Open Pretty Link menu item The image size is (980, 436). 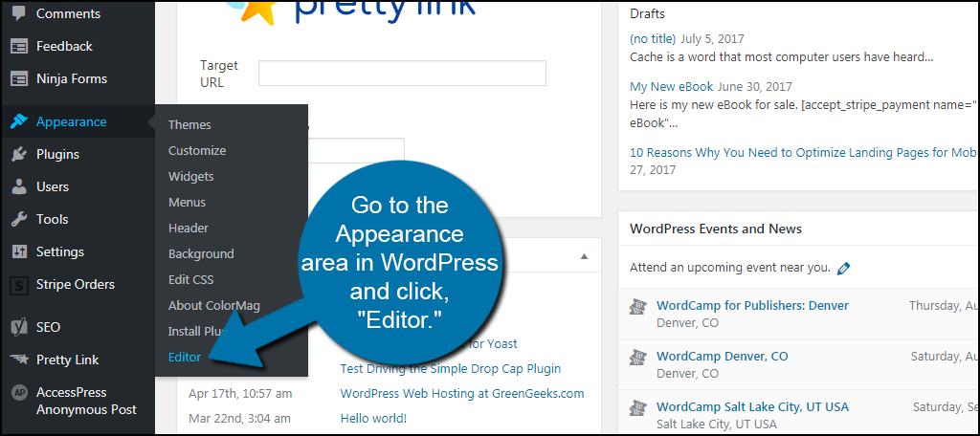(x=68, y=360)
